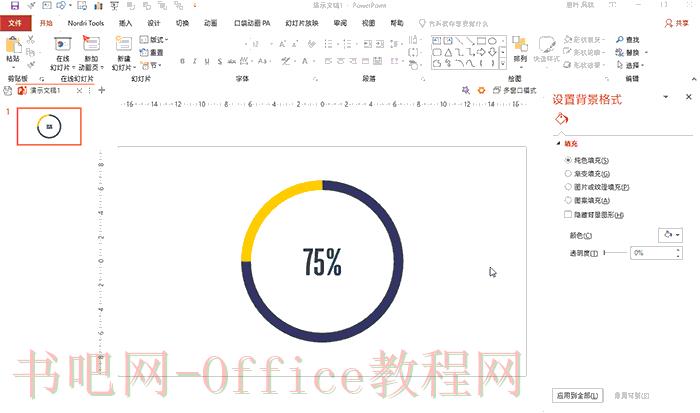Click the Reset (重置) slide button

click(152, 53)
